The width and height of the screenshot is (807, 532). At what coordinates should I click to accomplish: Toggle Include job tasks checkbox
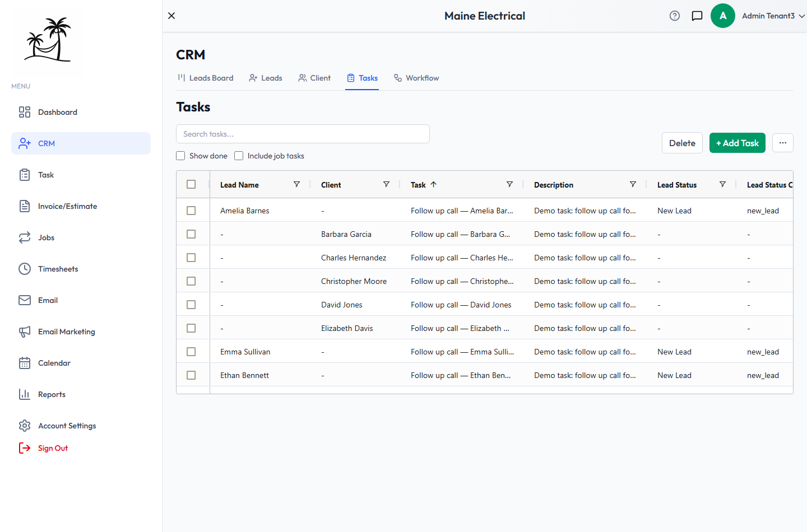click(239, 156)
